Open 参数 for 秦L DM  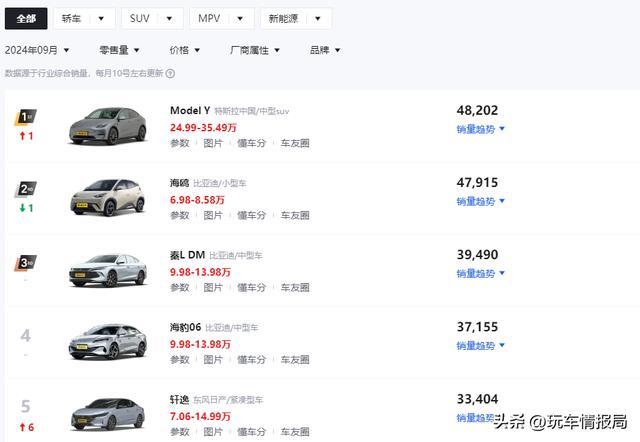point(180,288)
